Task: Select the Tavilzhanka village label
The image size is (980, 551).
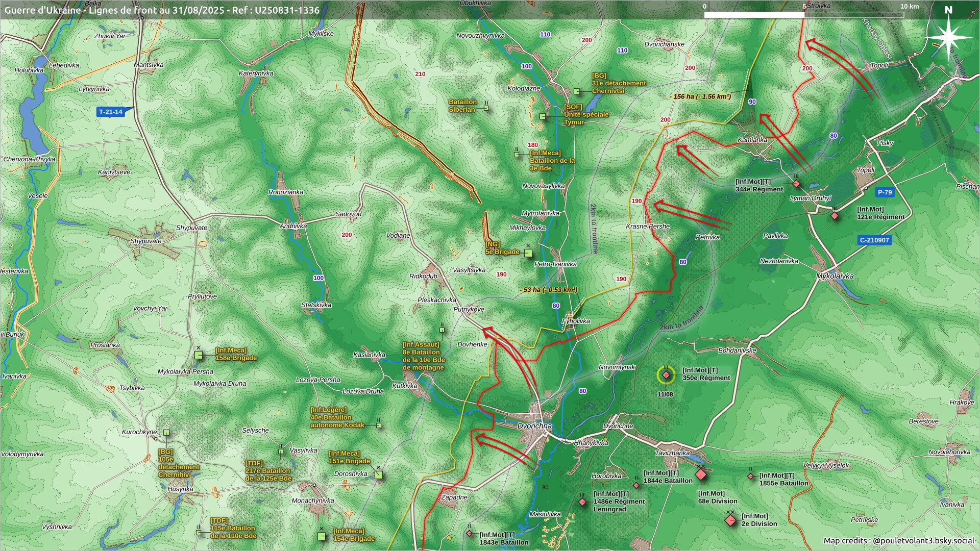Action: 672,453
